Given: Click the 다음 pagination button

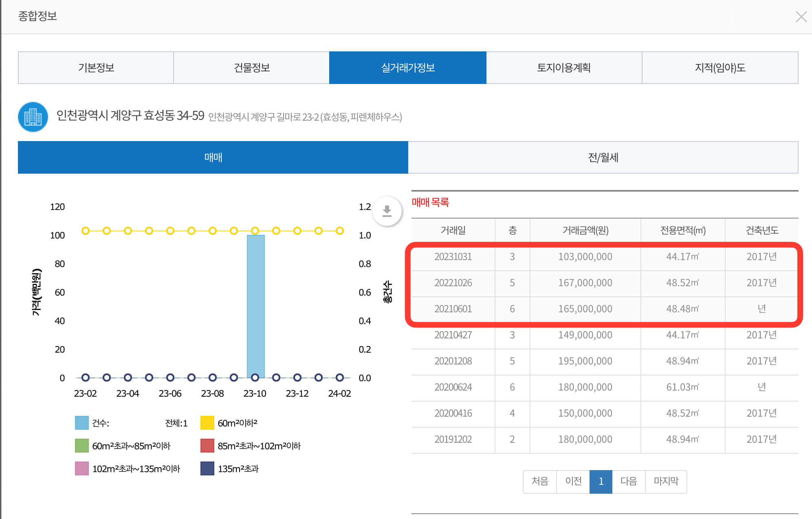Looking at the screenshot, I should pos(629,481).
